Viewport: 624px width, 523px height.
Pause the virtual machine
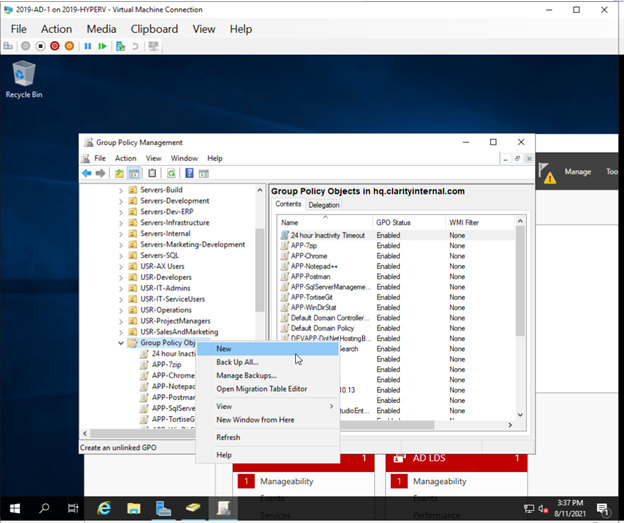tap(88, 46)
